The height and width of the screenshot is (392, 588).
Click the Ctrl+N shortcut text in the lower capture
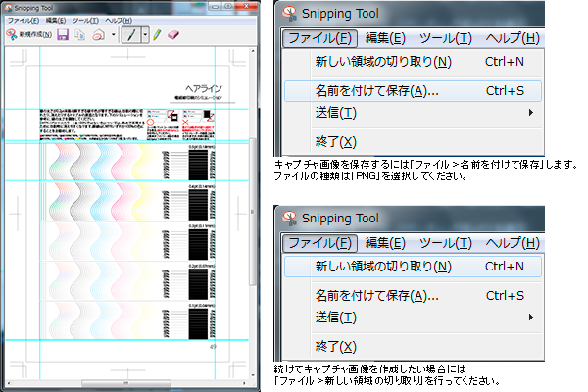tap(505, 267)
